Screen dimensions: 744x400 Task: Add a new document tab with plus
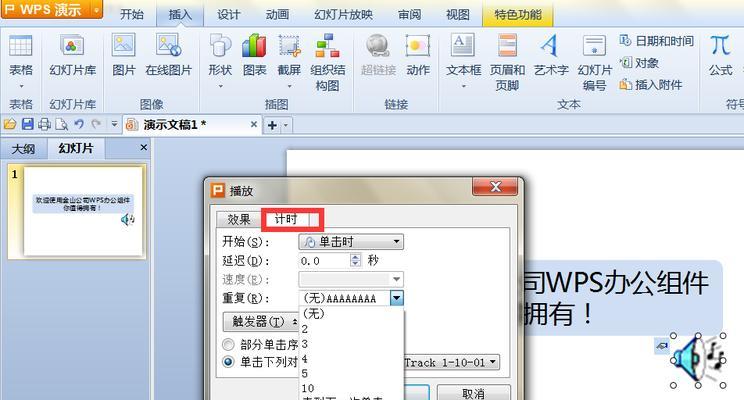point(272,126)
